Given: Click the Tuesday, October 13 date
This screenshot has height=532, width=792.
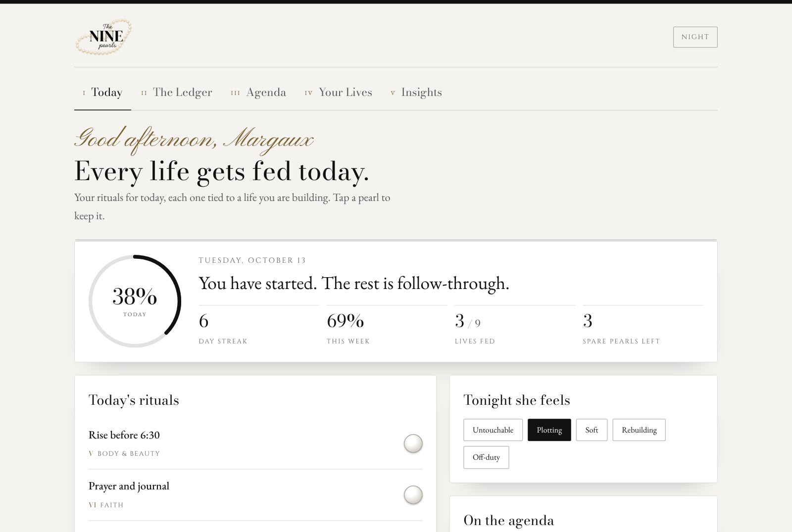Looking at the screenshot, I should (x=252, y=260).
